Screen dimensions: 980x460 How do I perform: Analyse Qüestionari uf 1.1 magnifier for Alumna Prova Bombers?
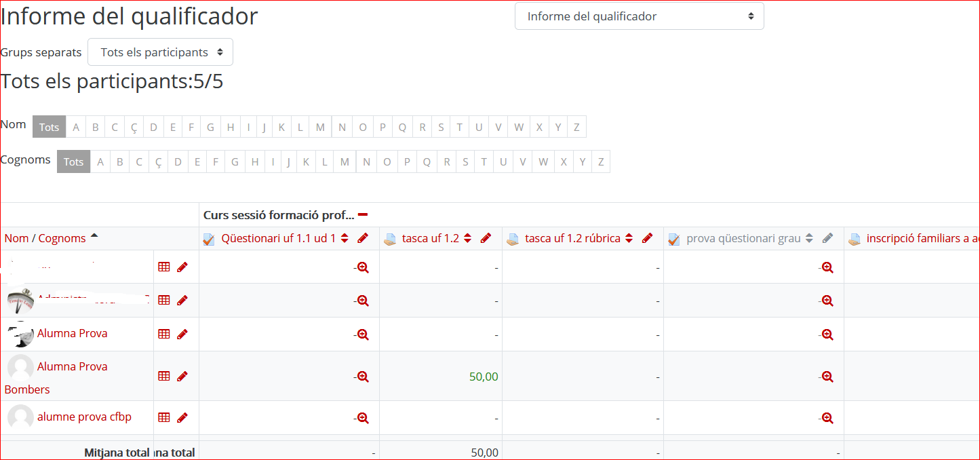pos(363,377)
